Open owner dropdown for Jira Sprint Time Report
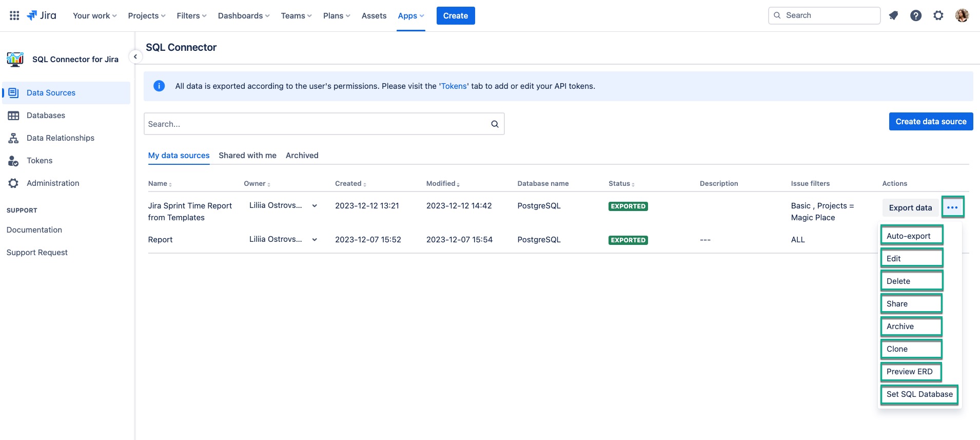The image size is (980, 440). coord(315,205)
